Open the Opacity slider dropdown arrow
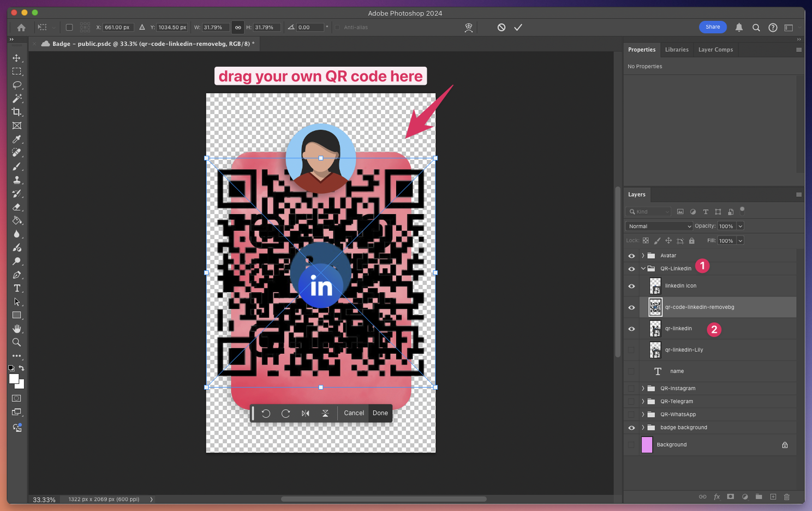 point(741,226)
